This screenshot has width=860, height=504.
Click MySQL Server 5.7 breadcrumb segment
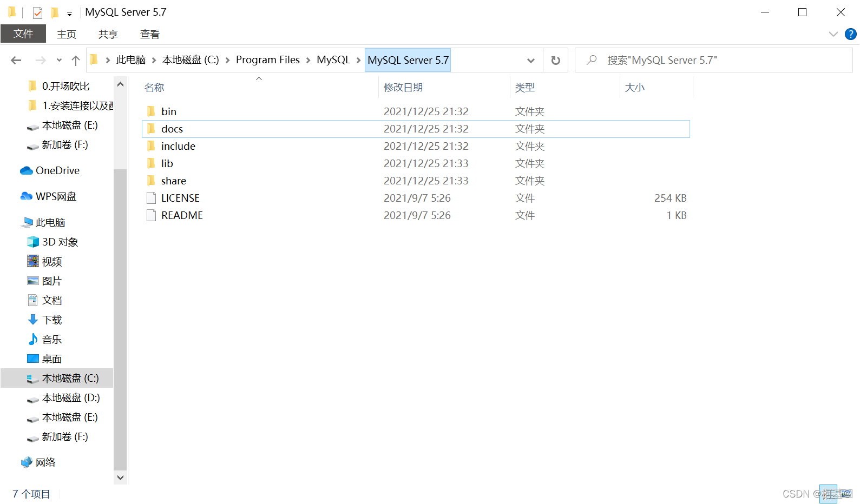[x=408, y=60]
